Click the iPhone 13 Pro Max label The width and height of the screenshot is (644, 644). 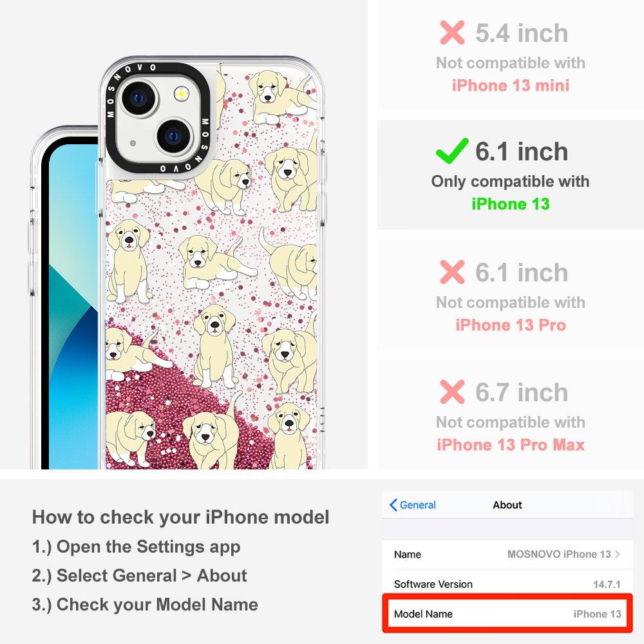click(x=511, y=445)
